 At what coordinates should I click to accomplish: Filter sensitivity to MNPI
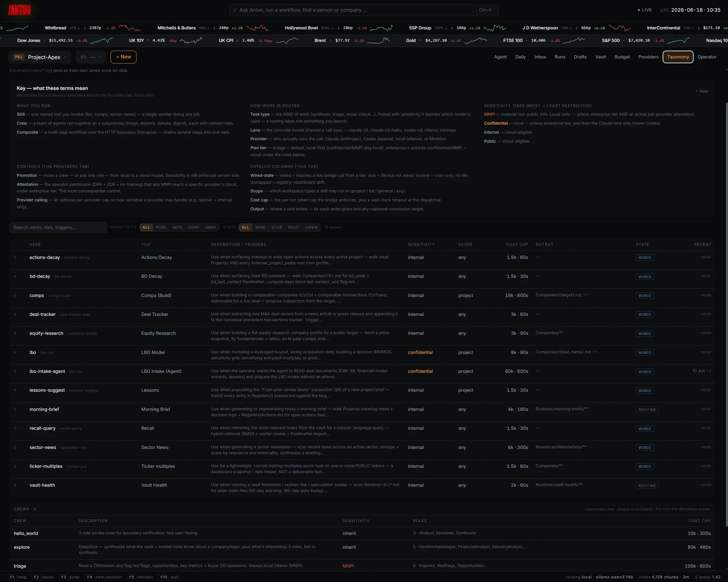pos(211,228)
